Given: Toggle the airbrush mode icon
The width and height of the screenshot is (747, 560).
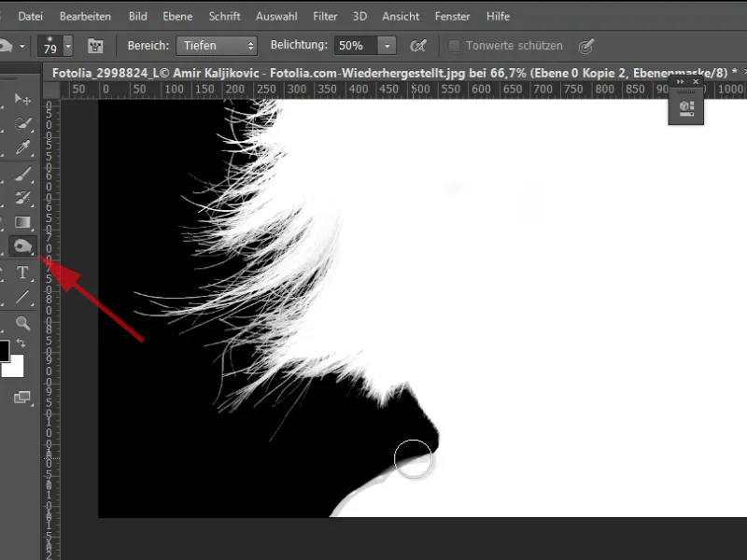Looking at the screenshot, I should [x=418, y=46].
